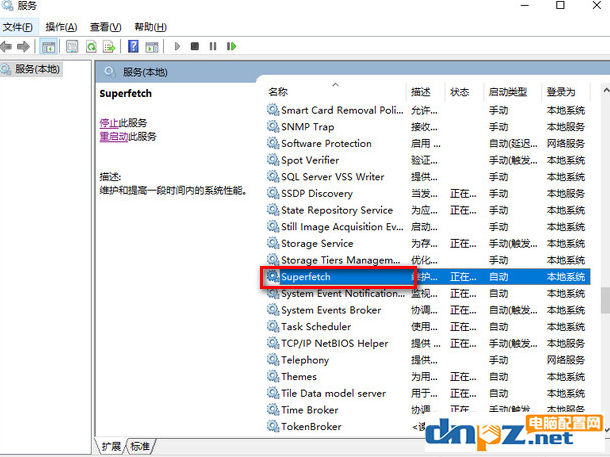Select the Smart Card Removal Poli... service

pos(428,110)
